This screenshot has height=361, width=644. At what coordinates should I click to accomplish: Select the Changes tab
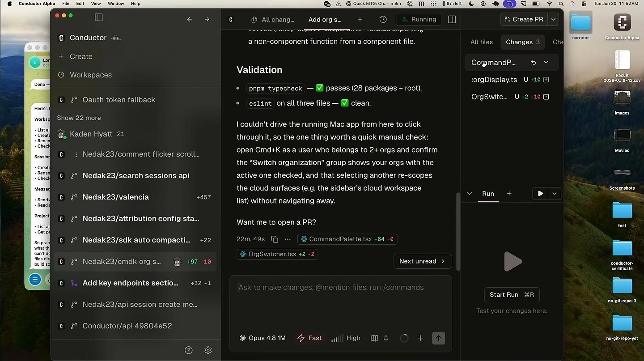(523, 42)
